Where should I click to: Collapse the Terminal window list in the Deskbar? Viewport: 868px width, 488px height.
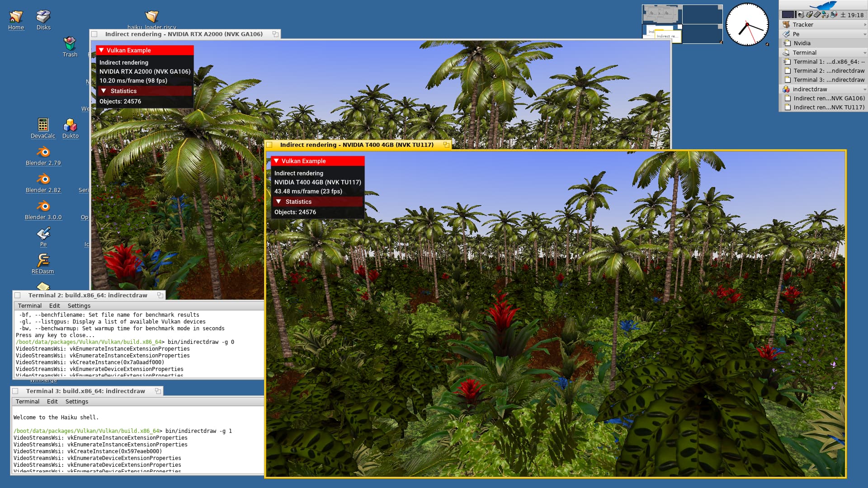click(x=865, y=53)
